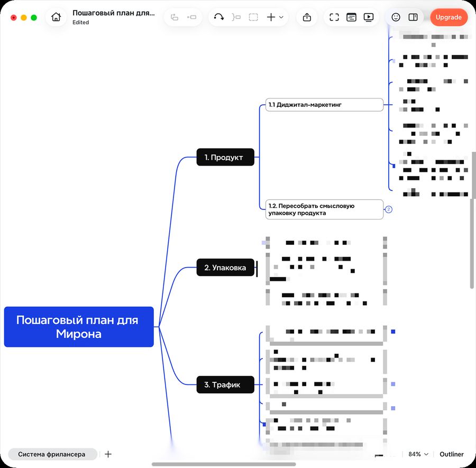This screenshot has height=468, width=476.
Task: Toggle the outline view toolbar icon
Action: coord(351,17)
